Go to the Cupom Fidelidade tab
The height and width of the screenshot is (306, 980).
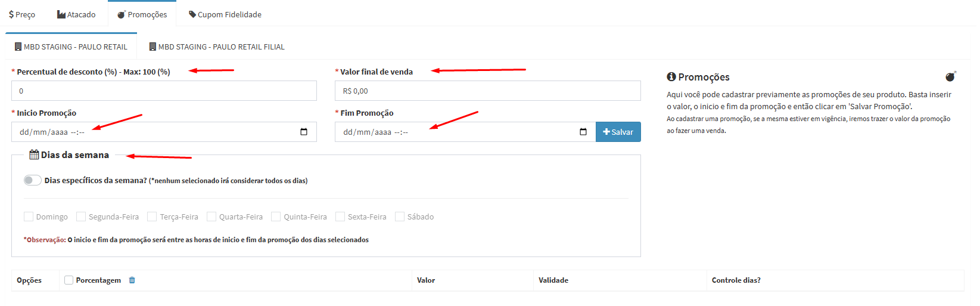tap(225, 14)
